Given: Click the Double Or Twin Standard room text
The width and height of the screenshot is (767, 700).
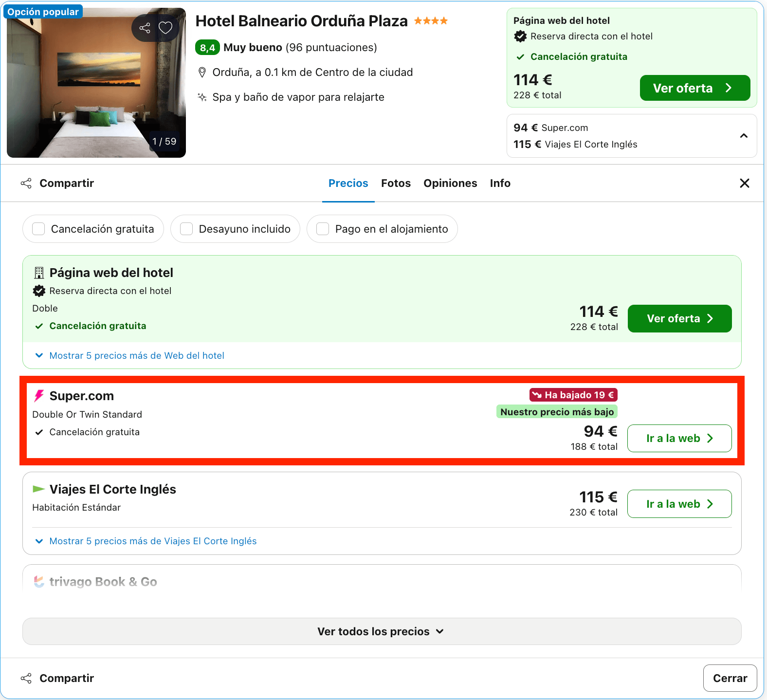Looking at the screenshot, I should tap(87, 415).
